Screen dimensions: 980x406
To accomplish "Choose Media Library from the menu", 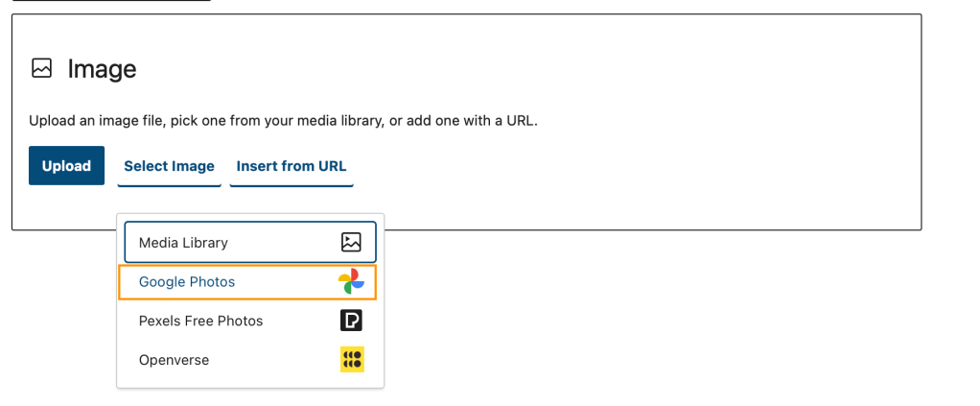I will 183,243.
